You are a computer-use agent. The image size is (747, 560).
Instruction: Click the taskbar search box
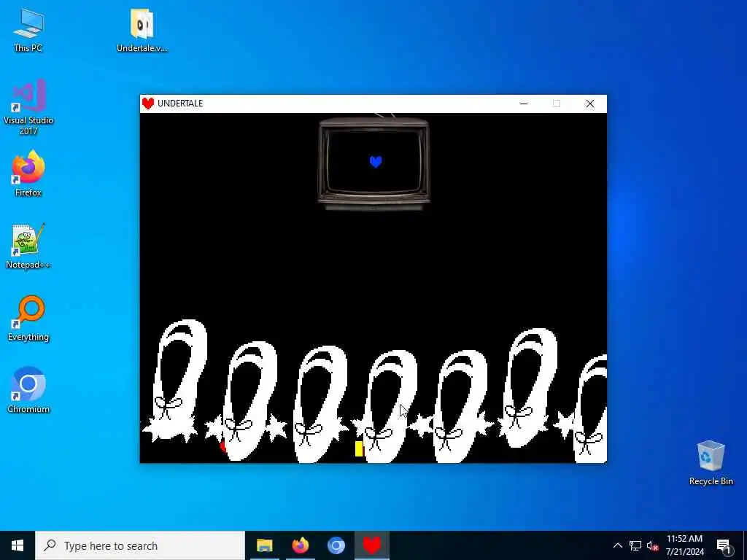click(139, 545)
